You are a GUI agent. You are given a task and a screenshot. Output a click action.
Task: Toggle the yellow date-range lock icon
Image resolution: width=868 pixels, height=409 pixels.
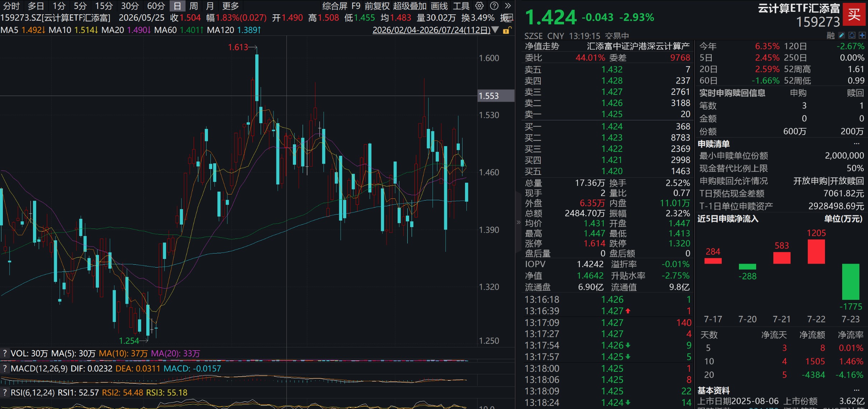pyautogui.click(x=507, y=30)
